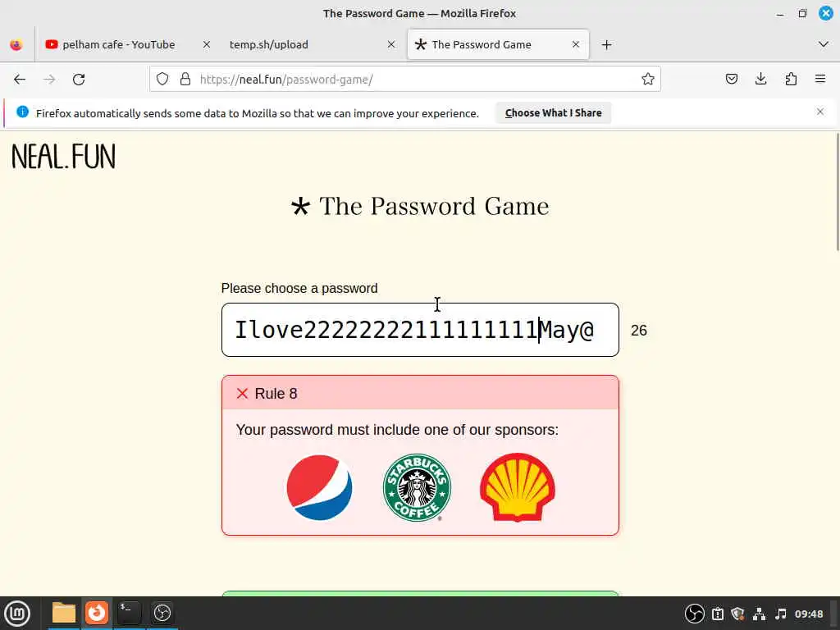Click The Password Game heading

[x=420, y=206]
